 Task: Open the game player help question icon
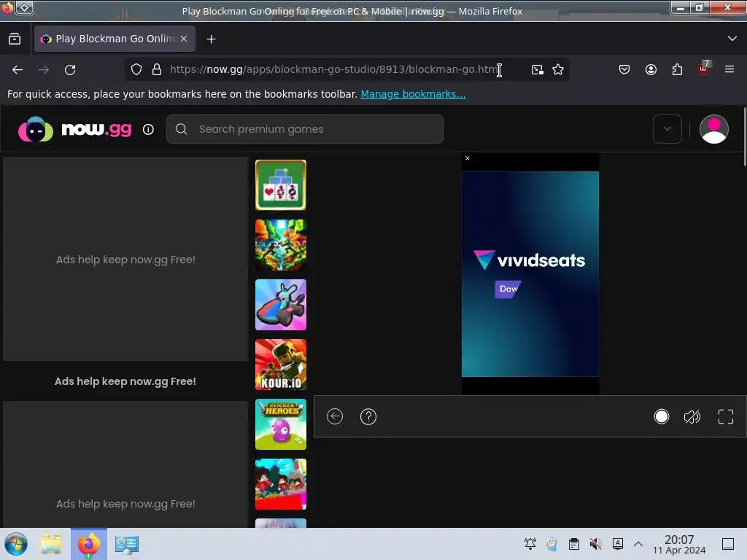(368, 416)
